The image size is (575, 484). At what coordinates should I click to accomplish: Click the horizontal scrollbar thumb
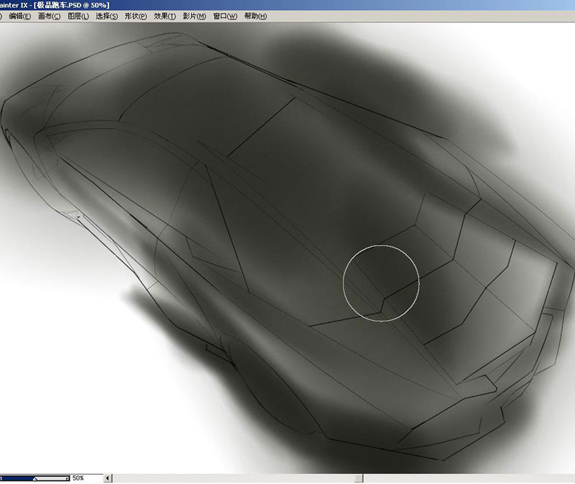pyautogui.click(x=359, y=478)
